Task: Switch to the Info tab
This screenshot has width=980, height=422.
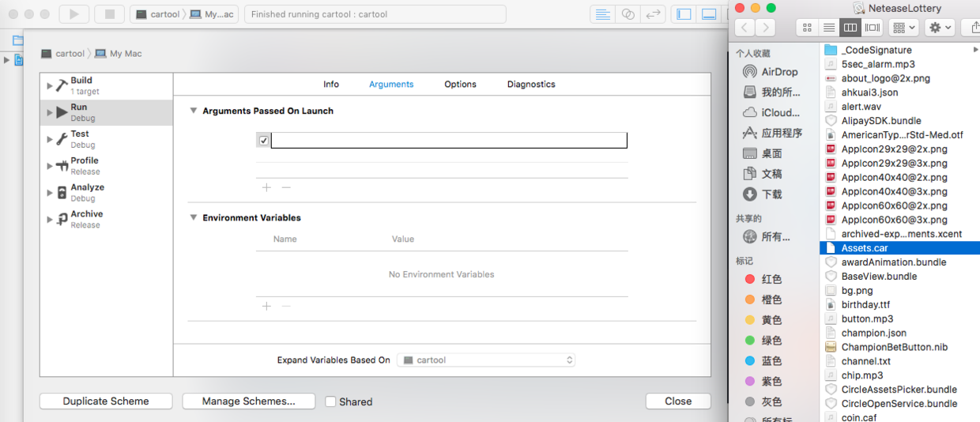Action: (331, 85)
